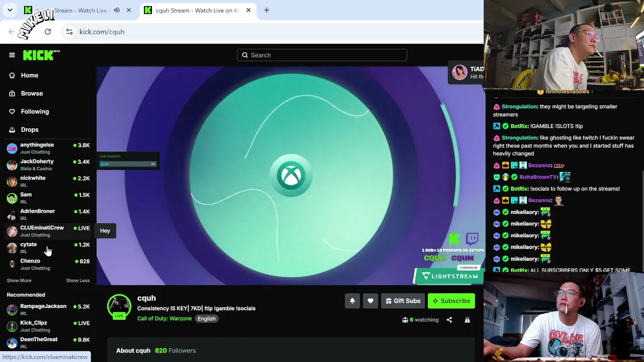Open JackDoherty channel avatar
The image size is (644, 362).
(x=12, y=165)
